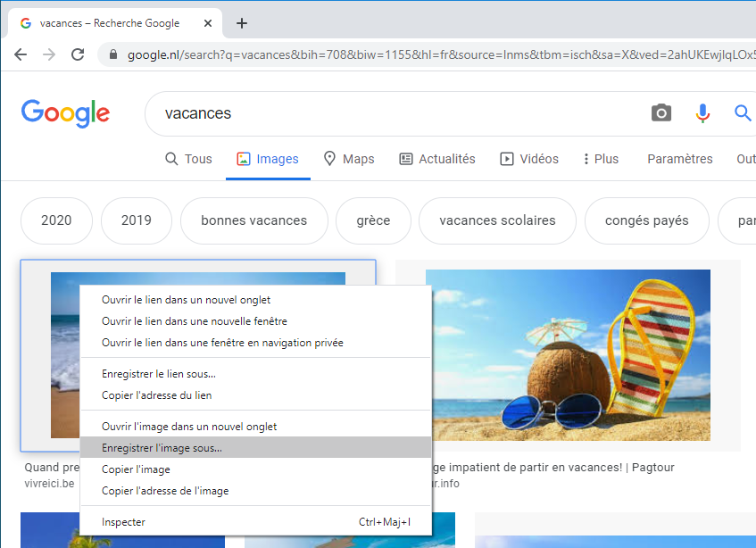Close the vacances Recherche Google tab
This screenshot has height=548, width=756.
(208, 23)
